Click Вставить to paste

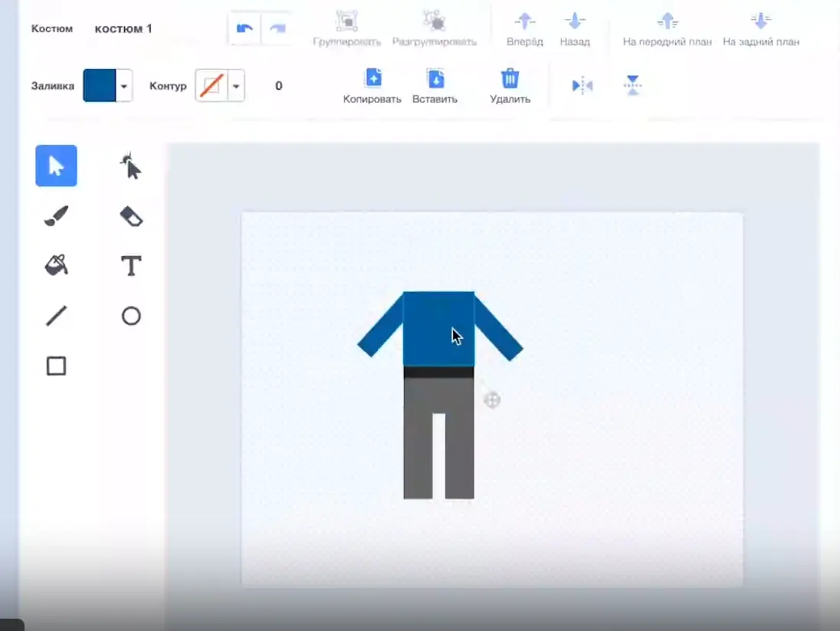tap(435, 86)
